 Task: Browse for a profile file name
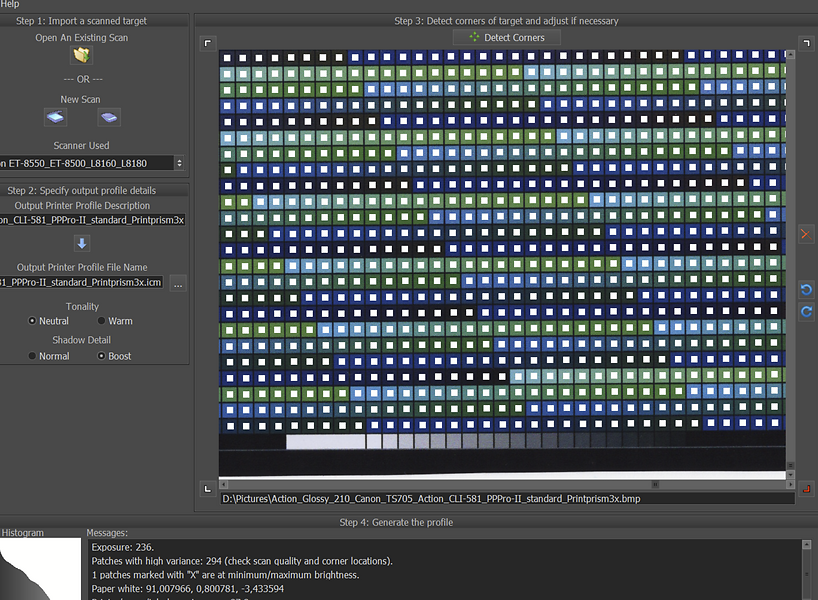[177, 284]
